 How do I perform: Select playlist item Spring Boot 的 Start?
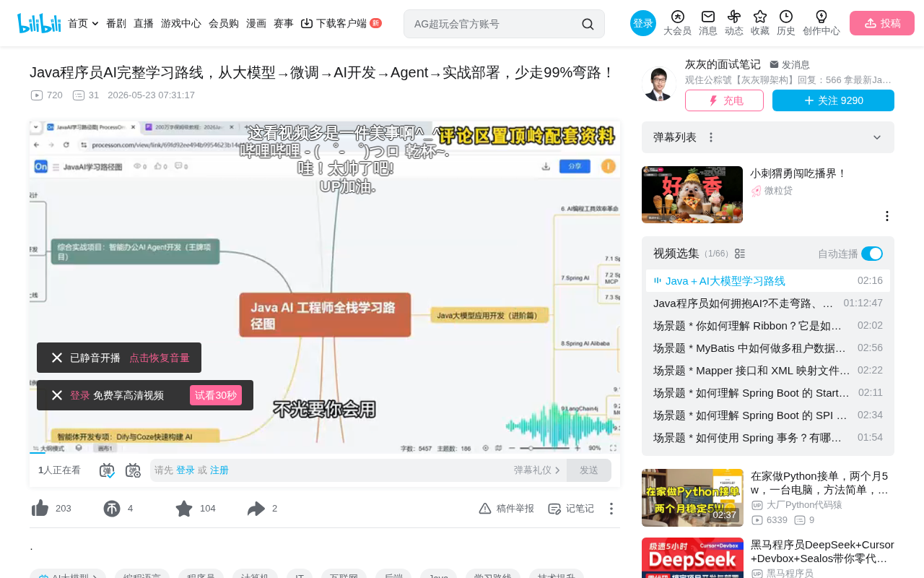click(x=768, y=392)
